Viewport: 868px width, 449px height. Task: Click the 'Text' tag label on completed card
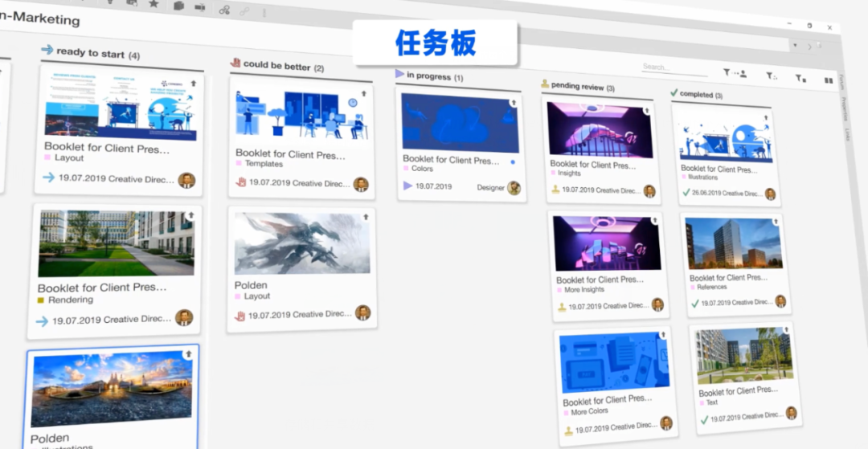(712, 402)
